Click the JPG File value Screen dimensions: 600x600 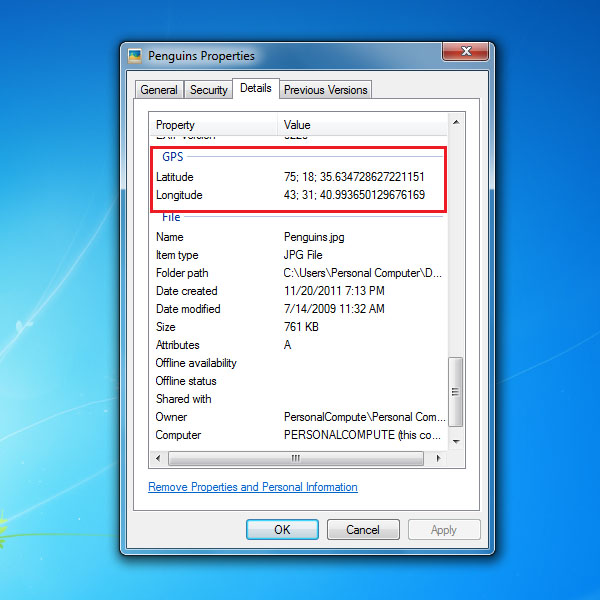(303, 255)
